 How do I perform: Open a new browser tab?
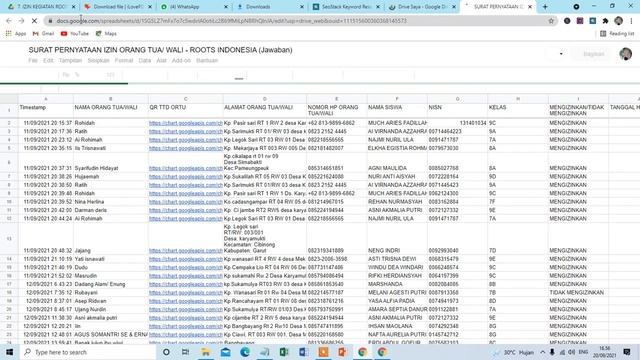(x=545, y=7)
